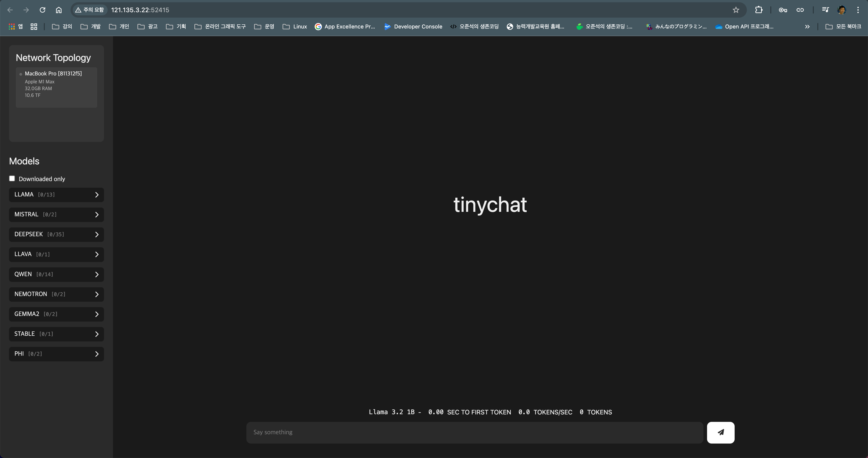Go to the browser home page
This screenshot has height=458, width=868.
point(59,10)
